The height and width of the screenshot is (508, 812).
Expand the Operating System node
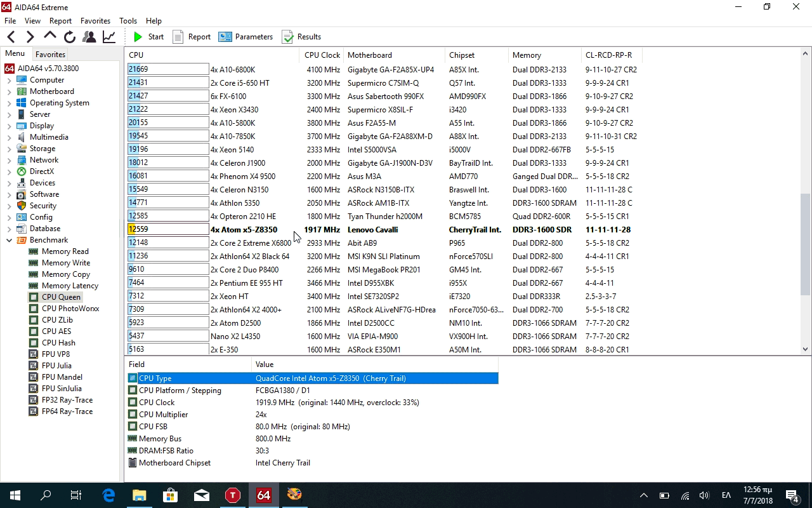point(9,103)
